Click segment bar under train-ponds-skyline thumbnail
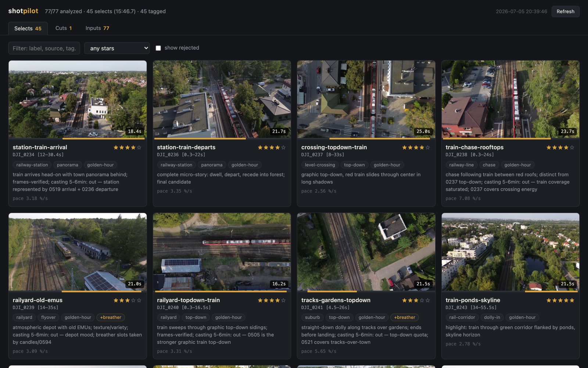Image resolution: width=588 pixels, height=368 pixels. point(551,291)
